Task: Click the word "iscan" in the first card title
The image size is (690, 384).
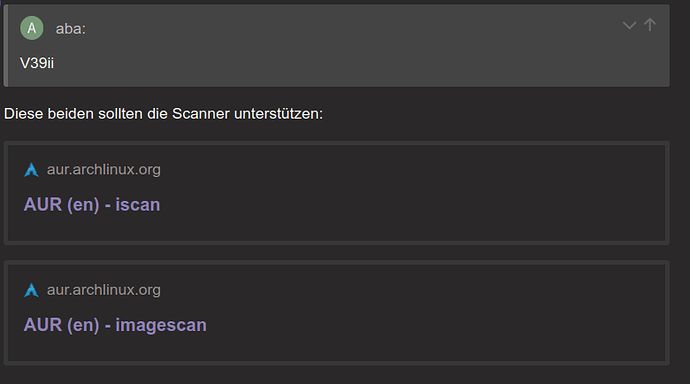Action: coord(138,205)
